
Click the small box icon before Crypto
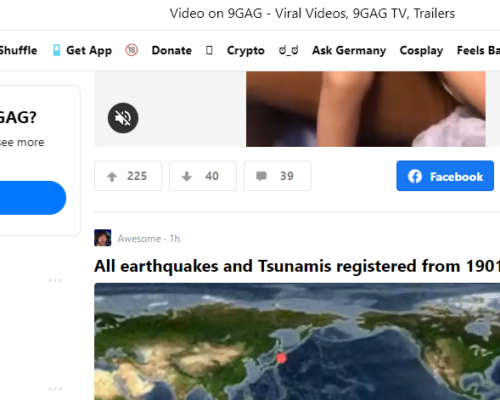click(209, 50)
